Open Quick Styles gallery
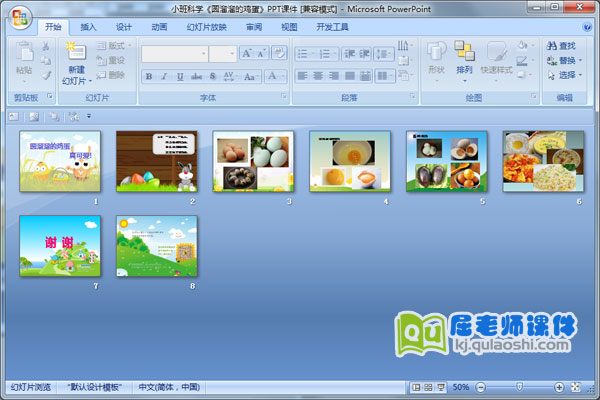 pos(497,61)
